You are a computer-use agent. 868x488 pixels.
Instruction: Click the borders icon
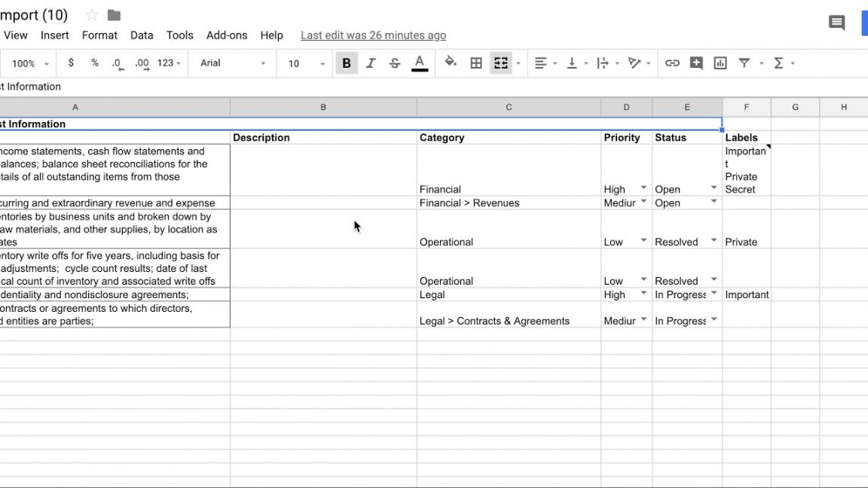pyautogui.click(x=476, y=63)
